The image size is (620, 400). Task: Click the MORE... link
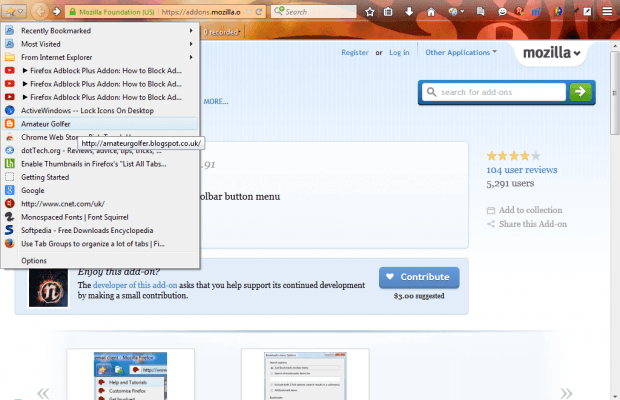click(216, 102)
